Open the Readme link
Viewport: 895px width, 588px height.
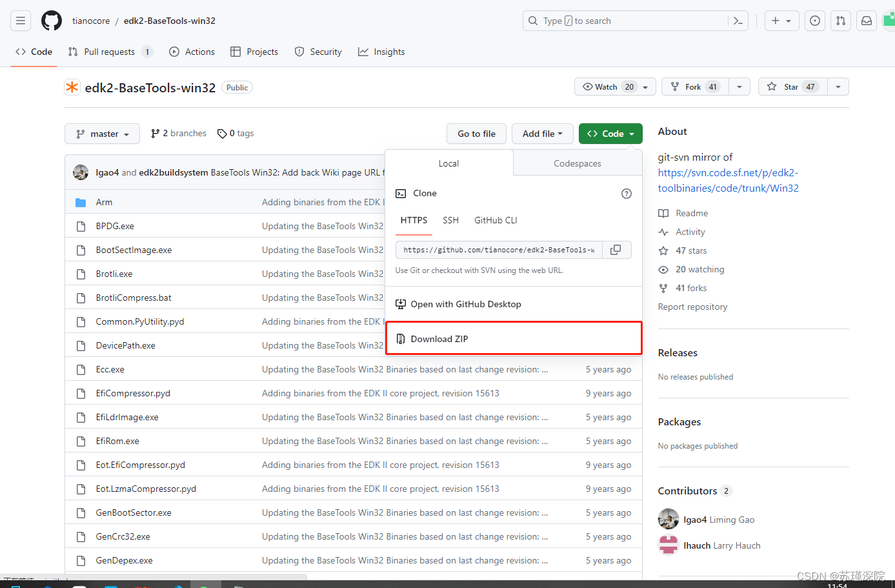[x=683, y=213]
